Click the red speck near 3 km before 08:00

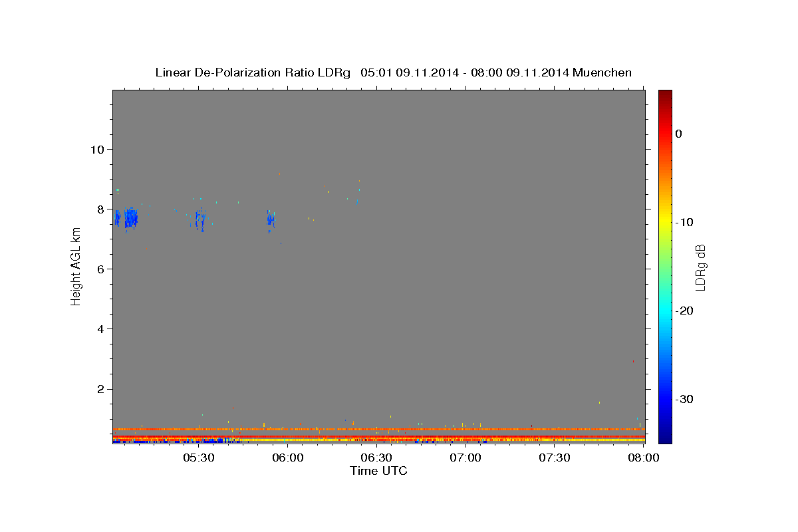(633, 361)
